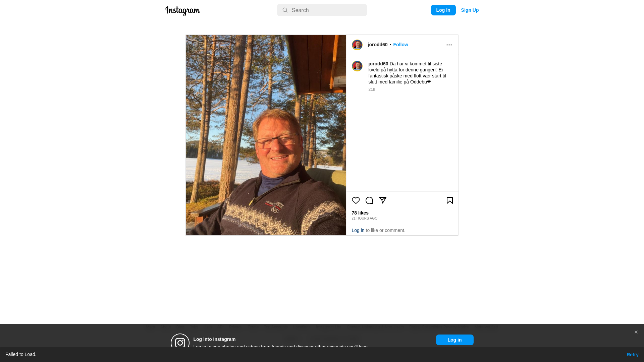The image size is (644, 362).
Task: Click Log in link to comment
Action: (358, 230)
